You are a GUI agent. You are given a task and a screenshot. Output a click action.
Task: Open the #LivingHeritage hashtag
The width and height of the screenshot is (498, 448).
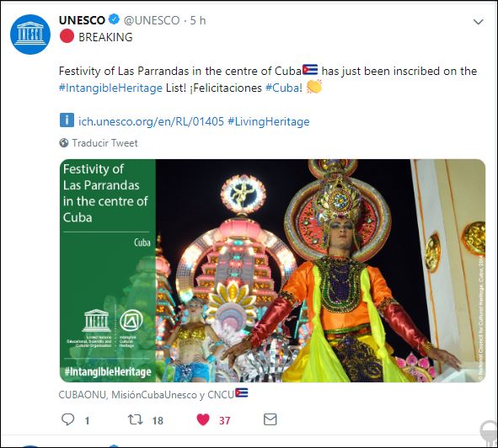click(269, 121)
